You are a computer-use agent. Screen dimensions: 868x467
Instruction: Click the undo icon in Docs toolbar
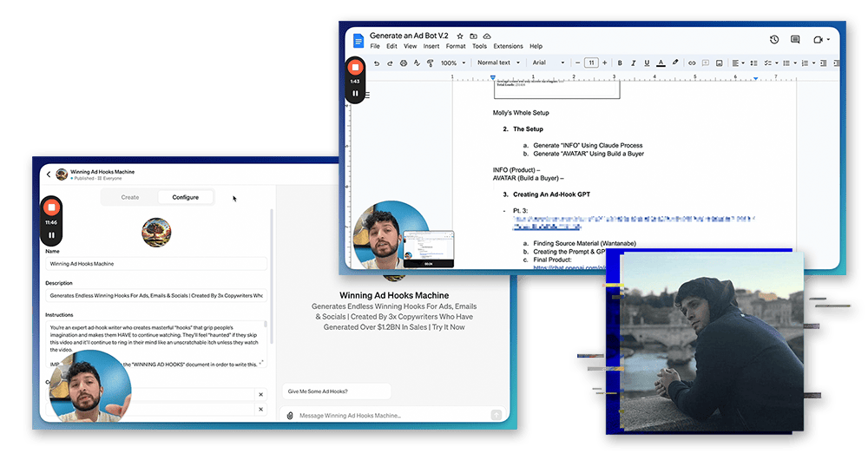[377, 63]
